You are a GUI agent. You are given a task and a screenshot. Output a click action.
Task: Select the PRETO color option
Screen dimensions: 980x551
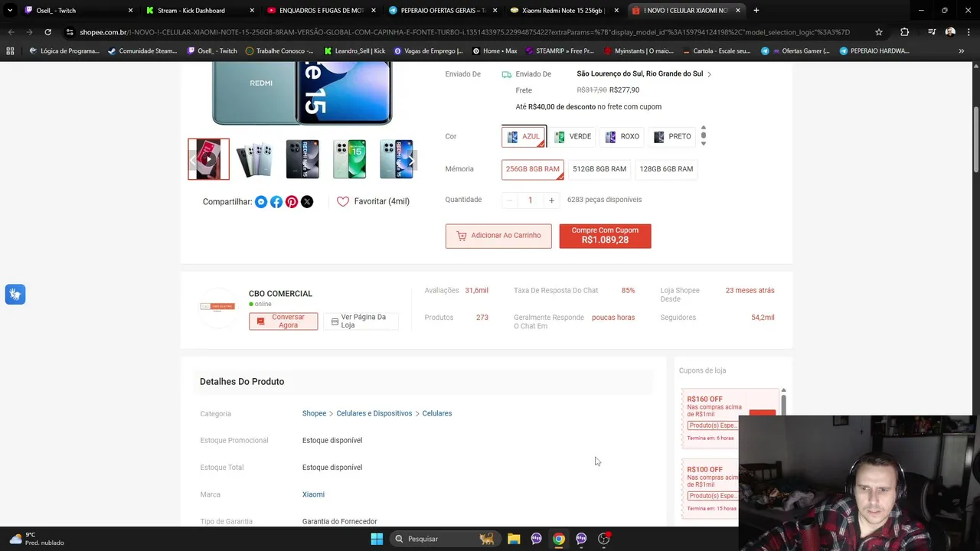(x=672, y=136)
